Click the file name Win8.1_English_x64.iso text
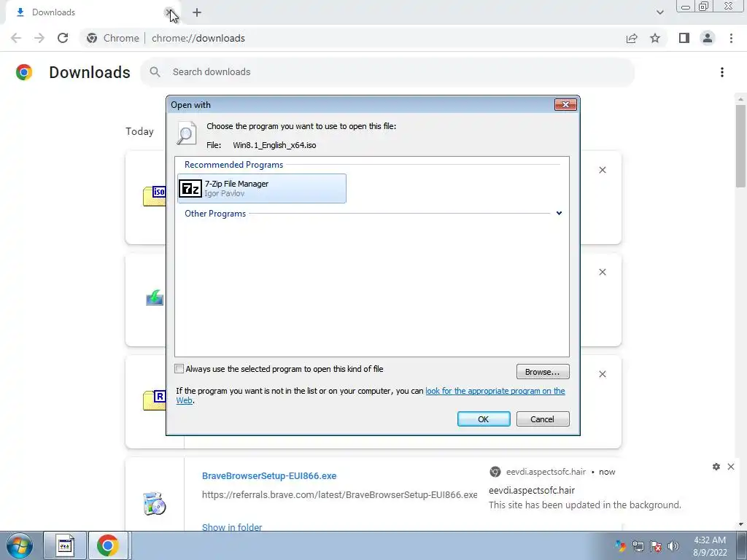Image resolution: width=747 pixels, height=560 pixels. click(x=274, y=145)
